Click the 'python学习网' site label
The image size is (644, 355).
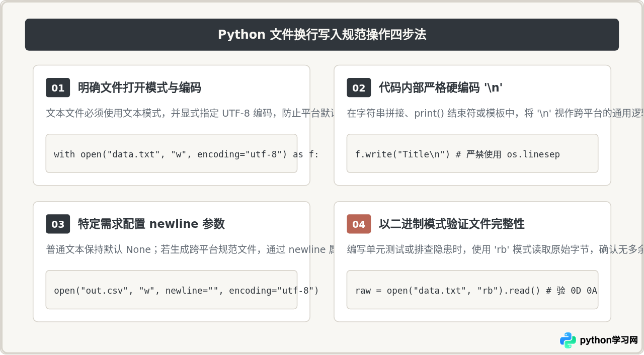(x=609, y=340)
